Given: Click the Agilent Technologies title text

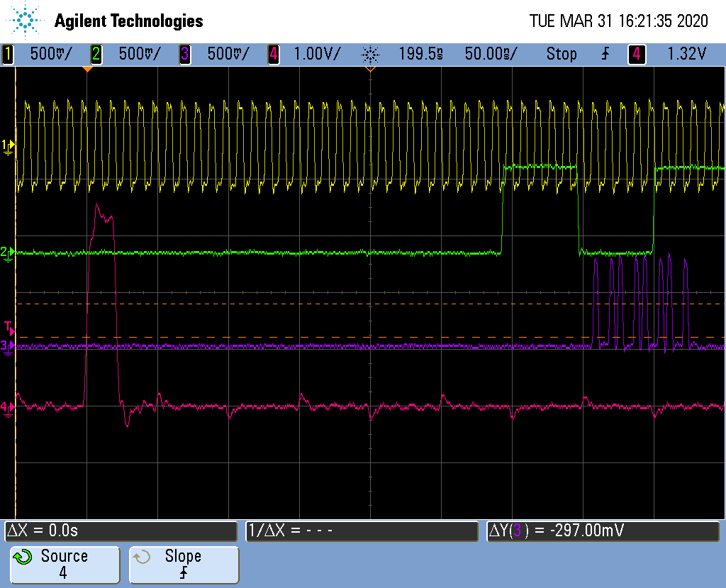Looking at the screenshot, I should click(x=129, y=21).
